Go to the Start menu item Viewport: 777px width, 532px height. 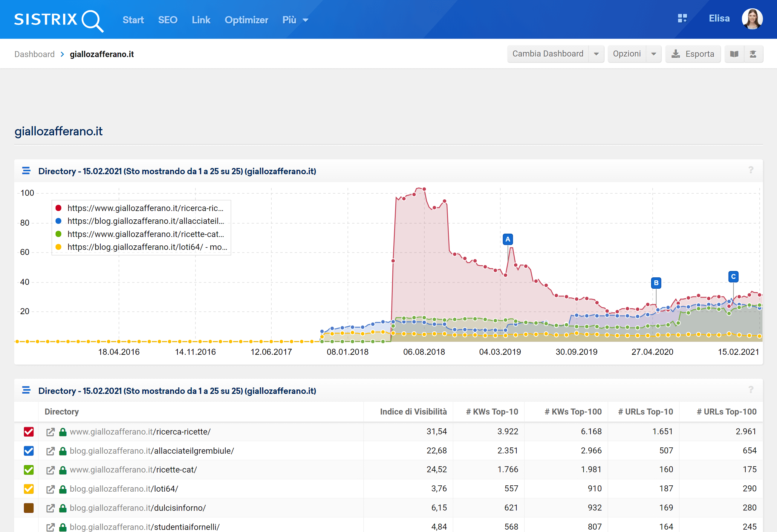pos(133,20)
